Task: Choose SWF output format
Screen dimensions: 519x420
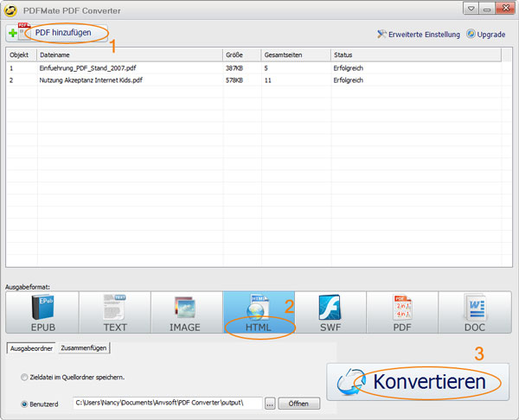Action: coord(330,312)
